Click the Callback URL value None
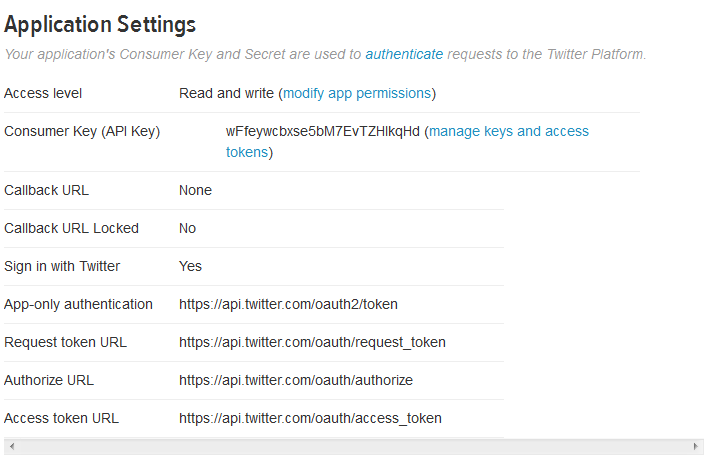 pos(195,190)
